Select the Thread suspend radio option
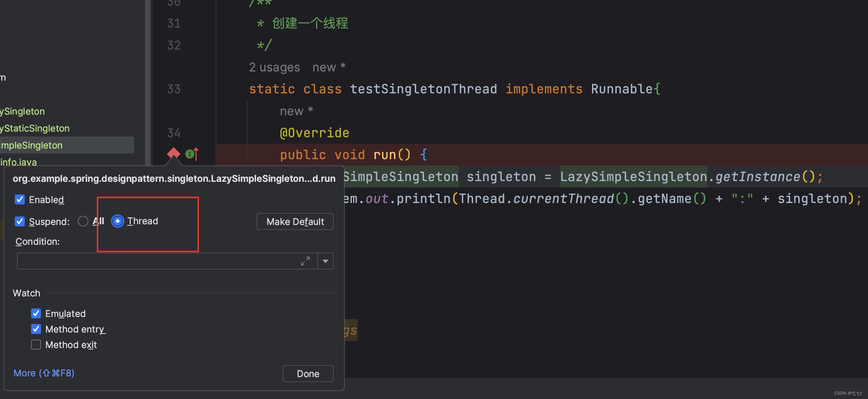 (x=118, y=221)
